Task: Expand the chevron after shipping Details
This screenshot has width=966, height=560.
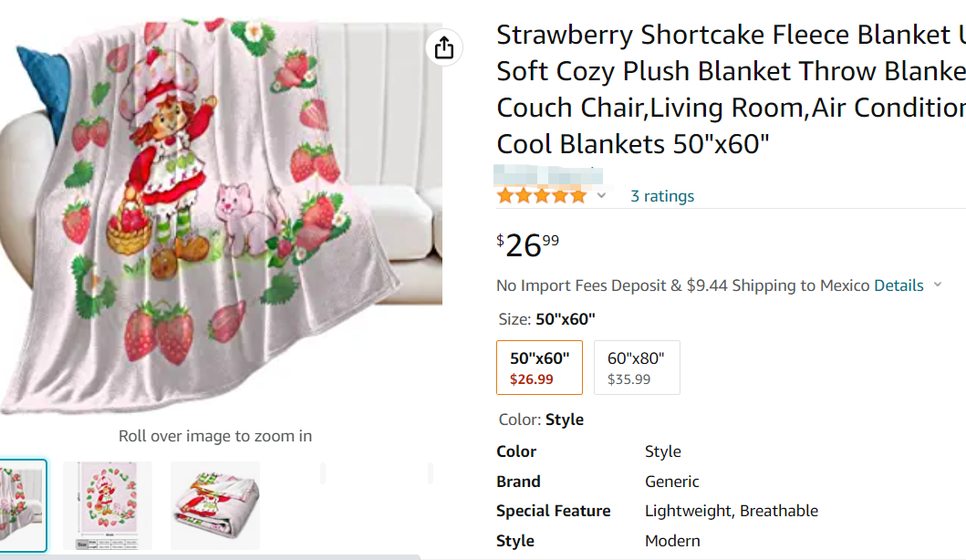Action: (x=937, y=285)
